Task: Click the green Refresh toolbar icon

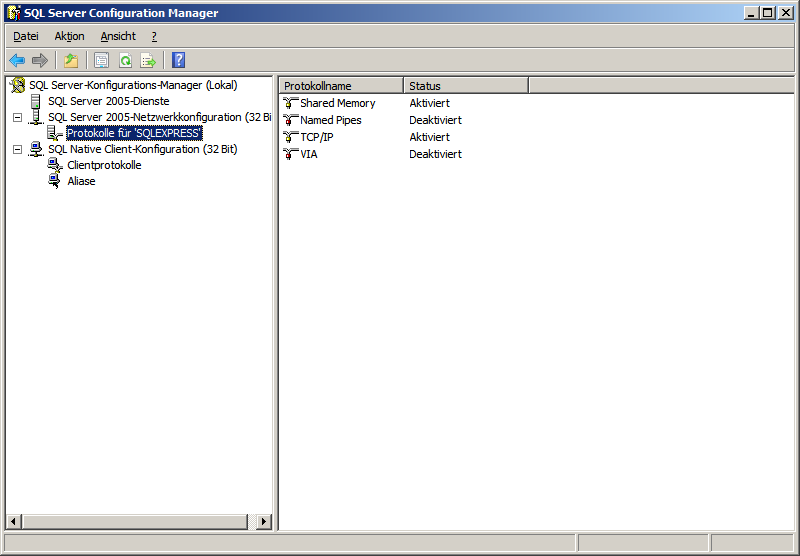Action: point(125,60)
